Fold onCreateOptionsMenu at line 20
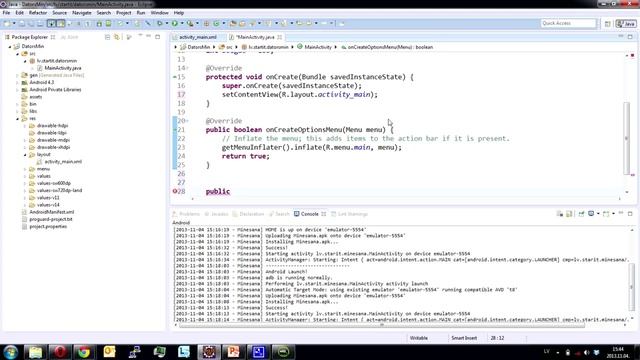Image resolution: width=640 pixels, height=360 pixels. coord(187,121)
